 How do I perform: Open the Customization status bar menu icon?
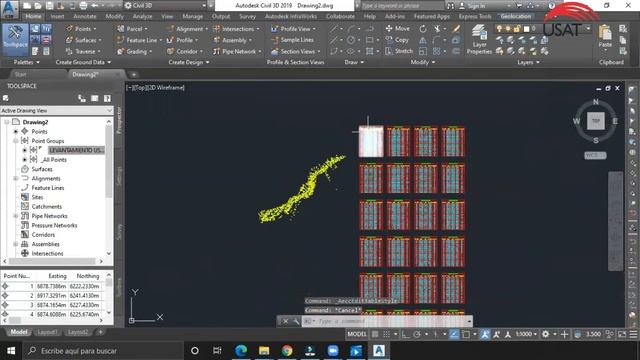click(x=633, y=334)
